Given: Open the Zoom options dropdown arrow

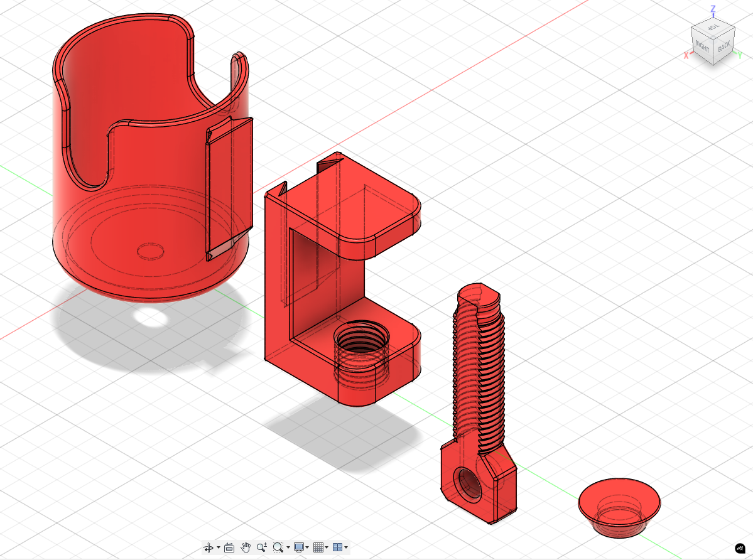Looking at the screenshot, I should [x=288, y=547].
